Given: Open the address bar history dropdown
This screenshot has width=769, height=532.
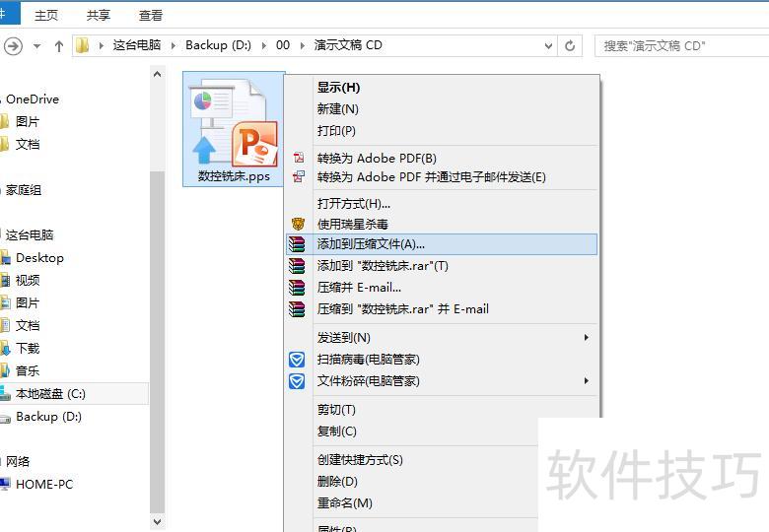Looking at the screenshot, I should pyautogui.click(x=548, y=45).
